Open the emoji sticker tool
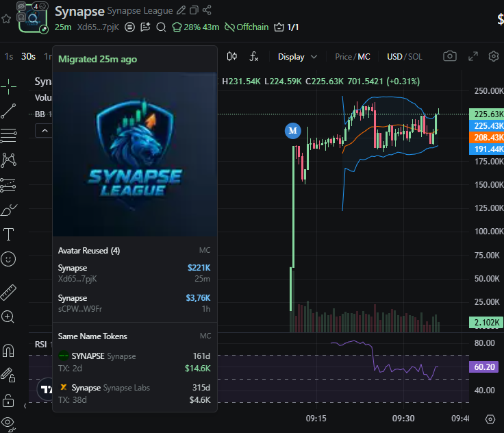The image size is (504, 433). (x=9, y=259)
